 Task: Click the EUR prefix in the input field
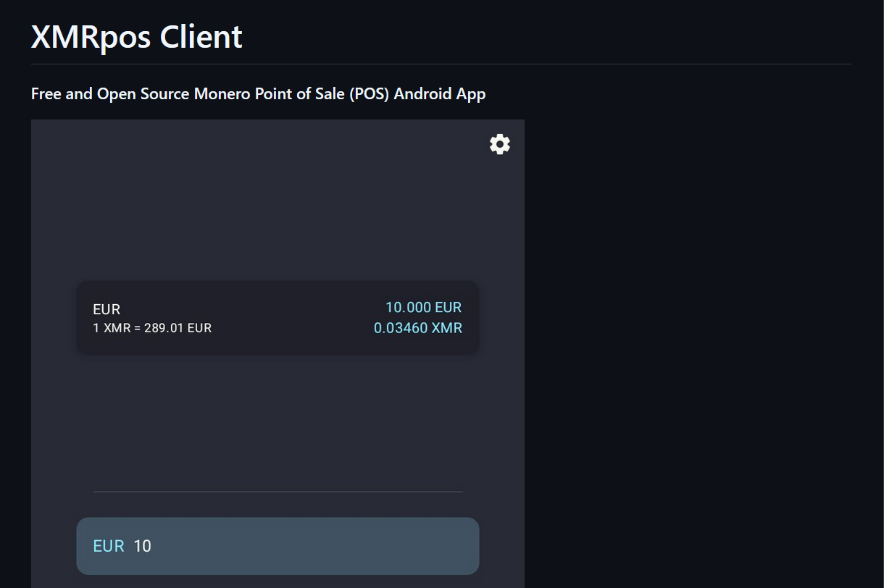tap(109, 546)
